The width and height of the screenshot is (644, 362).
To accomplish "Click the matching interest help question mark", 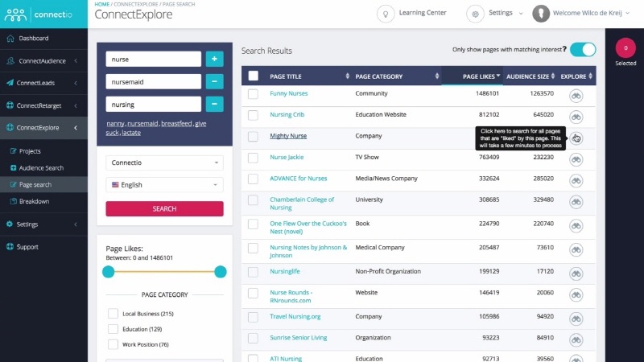I will (x=565, y=49).
